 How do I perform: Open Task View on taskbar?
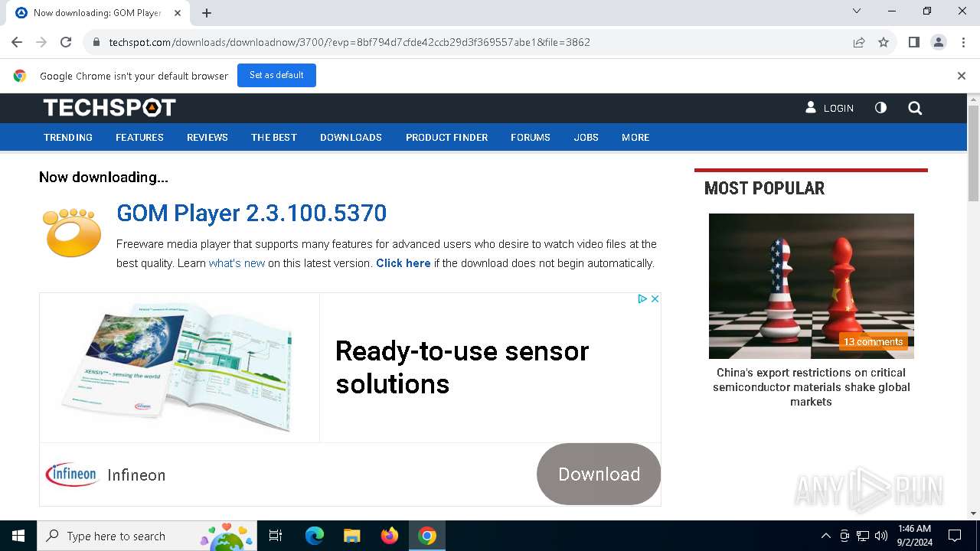click(276, 536)
